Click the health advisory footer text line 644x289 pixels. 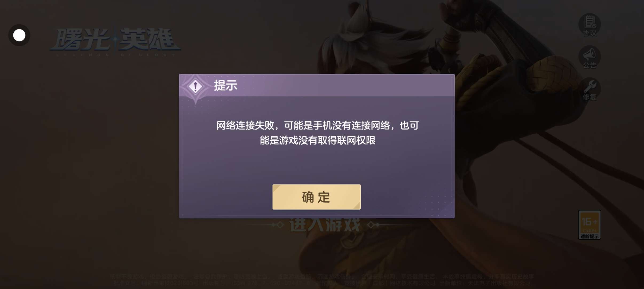pos(322,276)
